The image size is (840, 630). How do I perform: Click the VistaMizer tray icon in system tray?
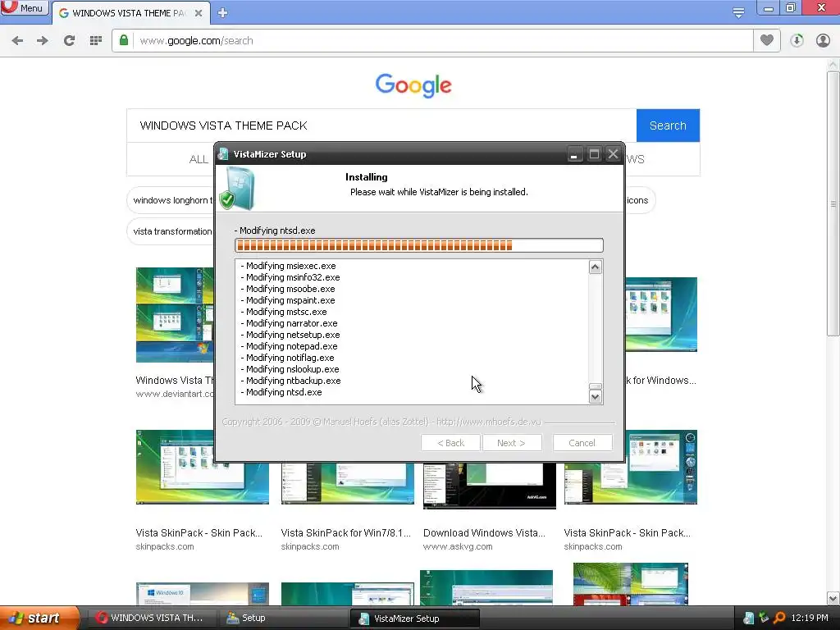(748, 619)
